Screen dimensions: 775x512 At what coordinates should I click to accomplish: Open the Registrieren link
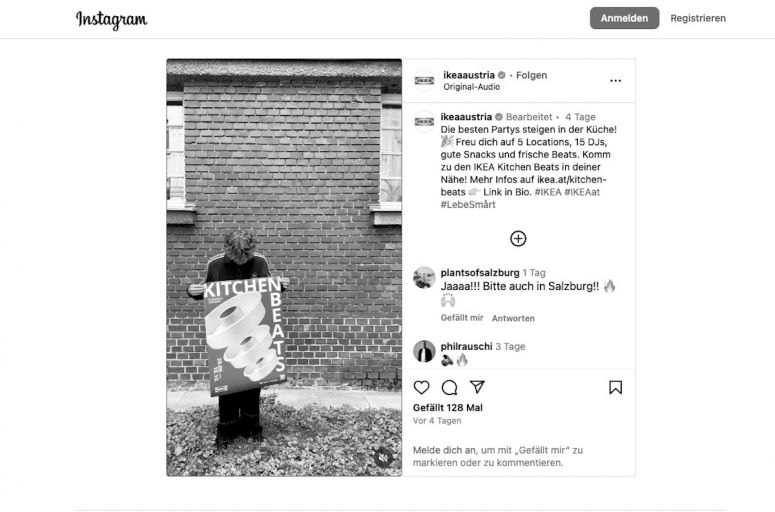pyautogui.click(x=698, y=18)
